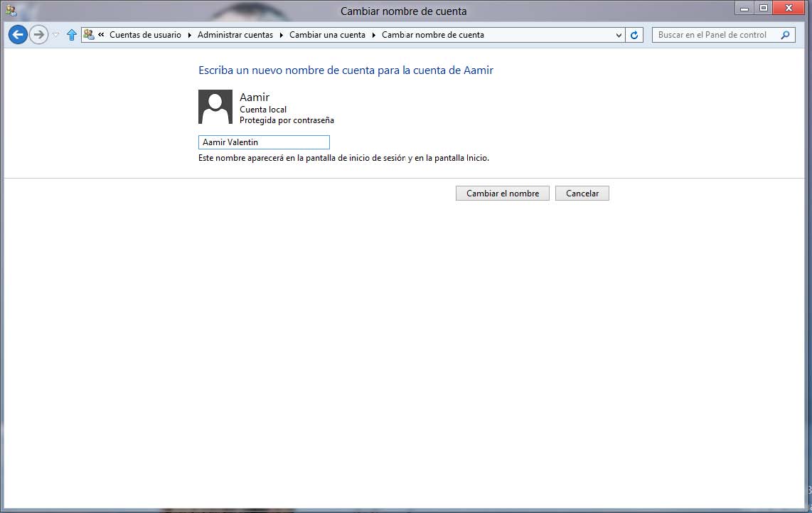Expand the hidden breadcrumb chevron «
The width and height of the screenshot is (812, 513).
[102, 35]
